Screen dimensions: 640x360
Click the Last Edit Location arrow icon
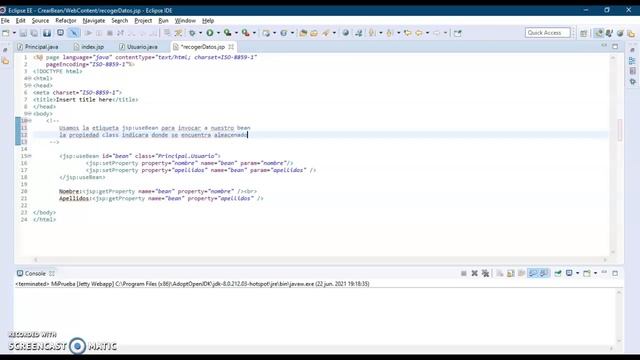pos(407,33)
